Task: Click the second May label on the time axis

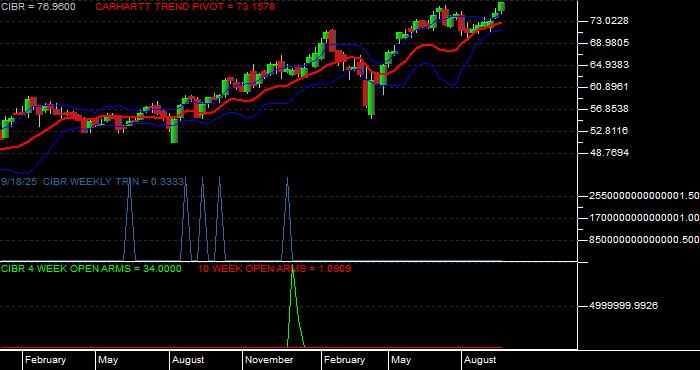Action: (401, 360)
